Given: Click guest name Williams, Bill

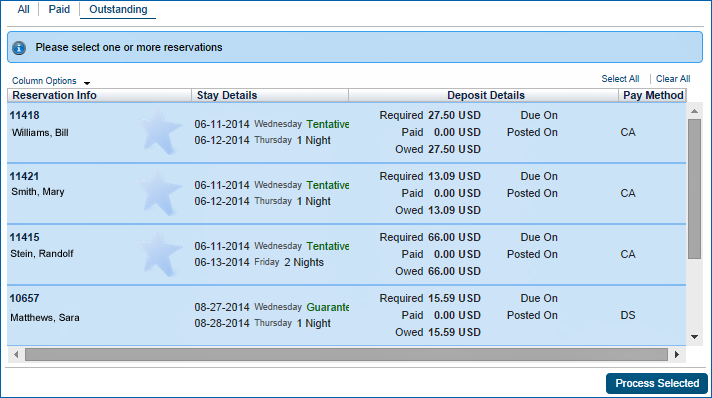Looking at the screenshot, I should (x=40, y=133).
